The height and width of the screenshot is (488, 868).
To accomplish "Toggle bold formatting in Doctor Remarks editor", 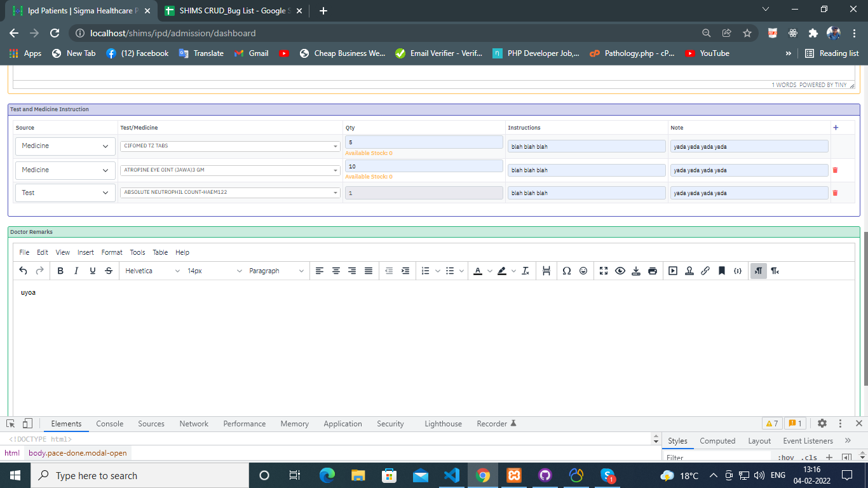I will (60, 271).
